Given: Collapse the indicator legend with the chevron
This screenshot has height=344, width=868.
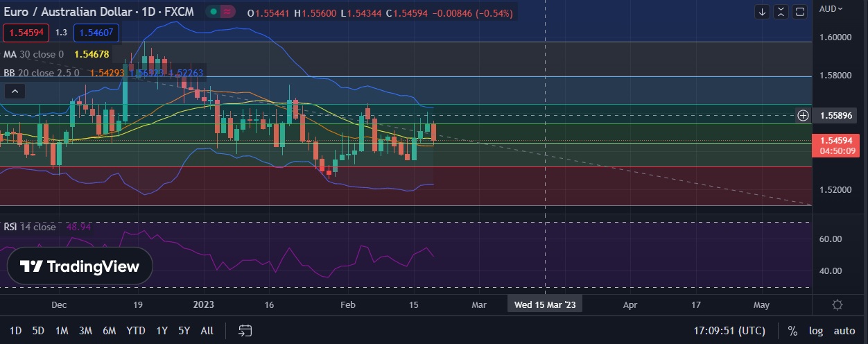Looking at the screenshot, I should coord(15,90).
